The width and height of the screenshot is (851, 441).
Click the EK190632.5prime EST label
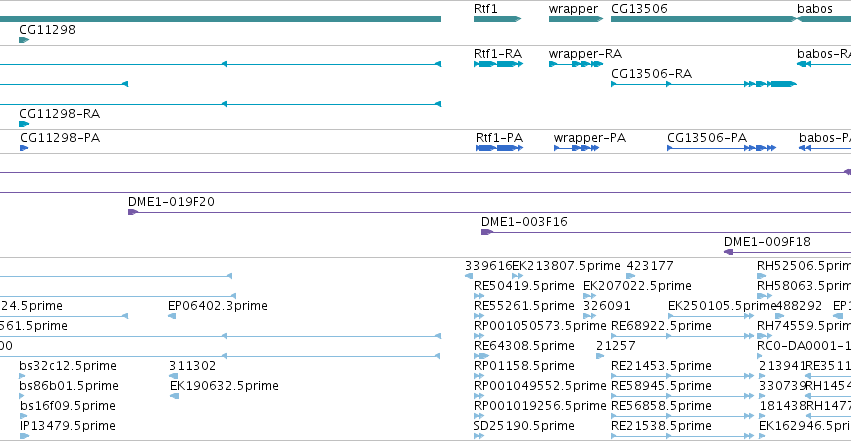[x=224, y=387]
